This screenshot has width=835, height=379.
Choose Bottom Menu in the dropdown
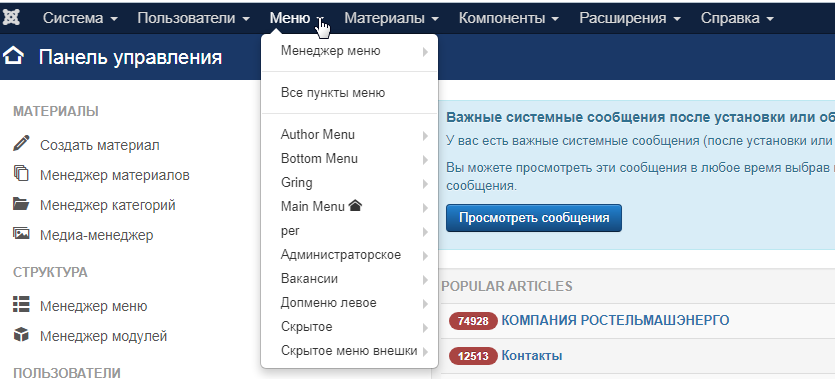click(x=349, y=159)
